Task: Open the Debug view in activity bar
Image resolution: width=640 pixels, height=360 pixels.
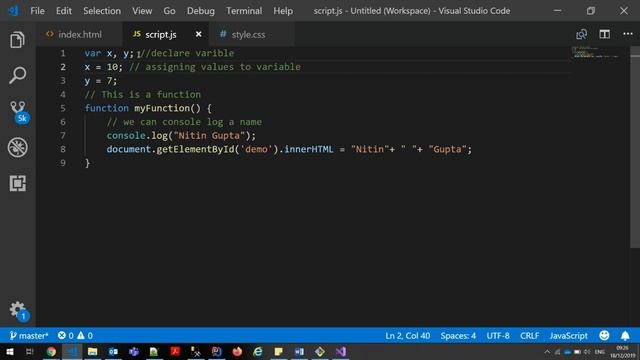Action: 18,147
